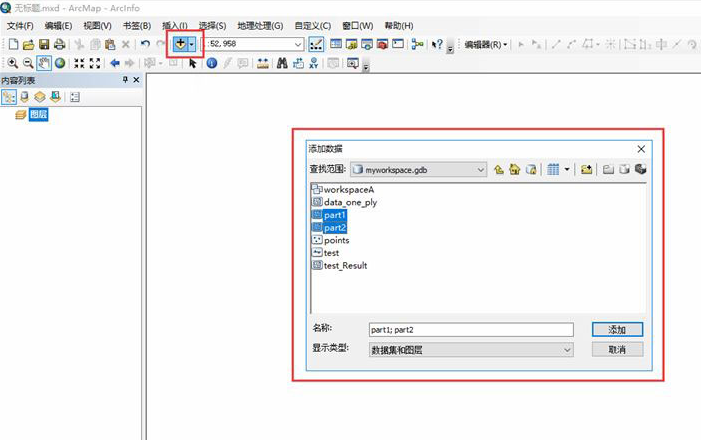The height and width of the screenshot is (440, 701).
Task: Click the Cancel button in dialog
Action: (617, 349)
